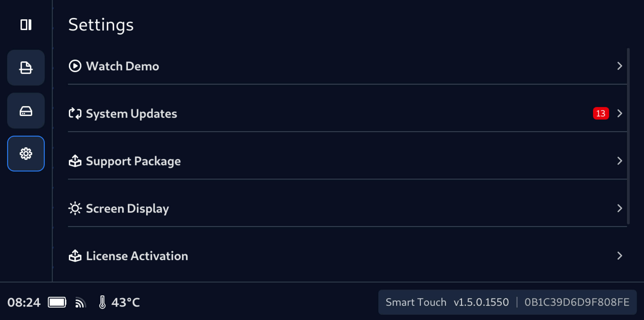Click the System Updates refresh icon
Image resolution: width=644 pixels, height=320 pixels.
[75, 113]
